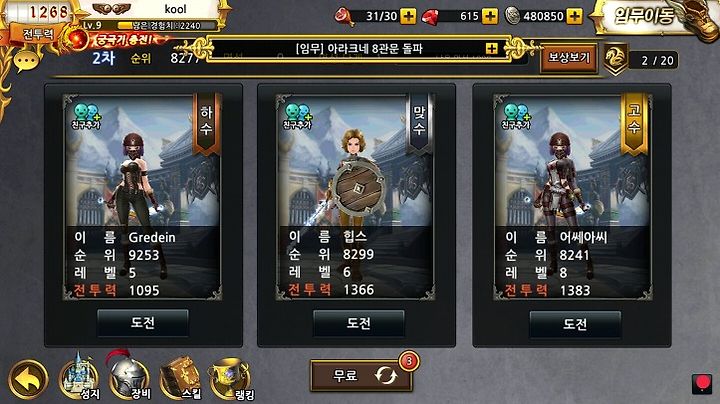Tap the 임무이동 winged boot button
Image resolution: width=720 pixels, height=404 pixels.
654,17
